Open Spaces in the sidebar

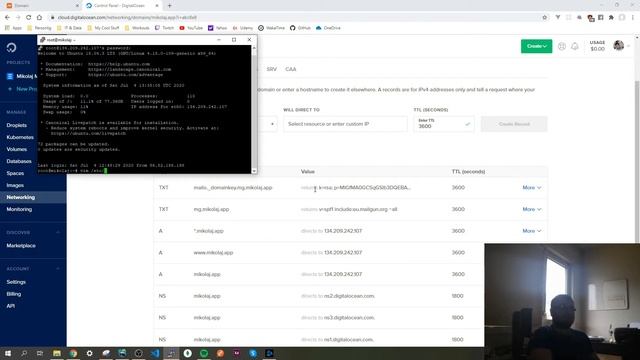click(x=15, y=173)
